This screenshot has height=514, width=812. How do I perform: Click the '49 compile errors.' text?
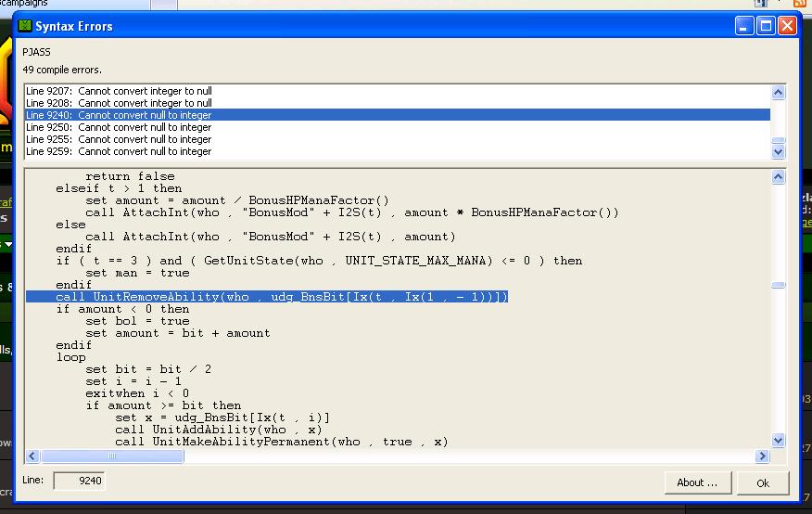(62, 70)
